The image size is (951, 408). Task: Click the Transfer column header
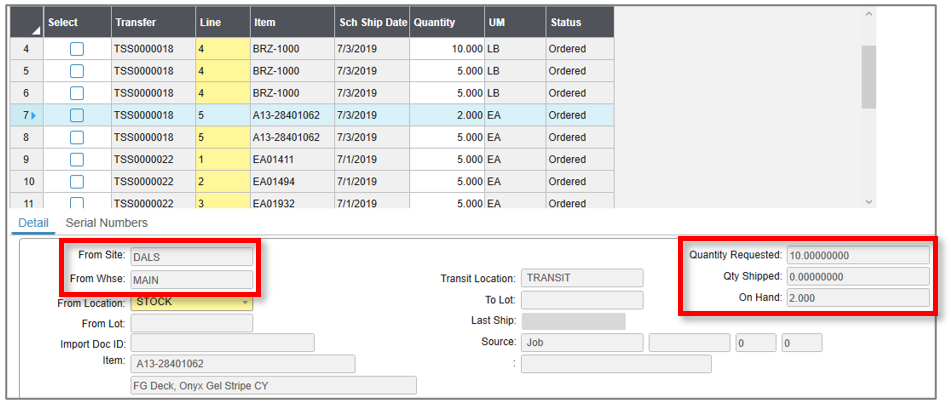153,22
